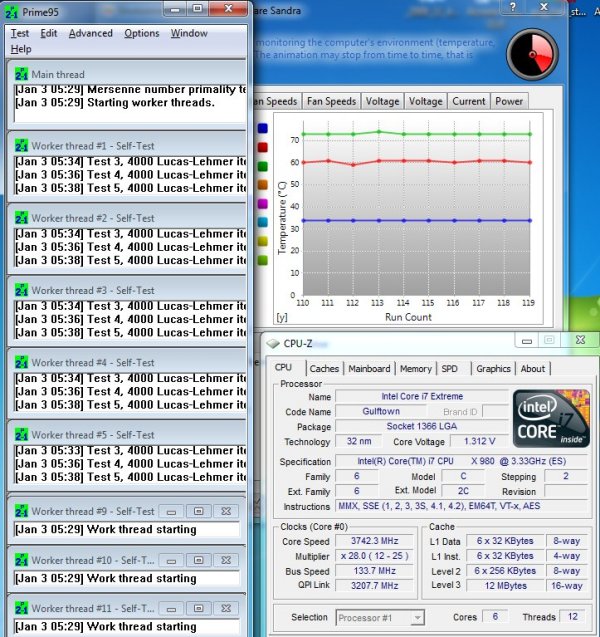Switch to the SPD tab in CPU-Z
Image resolution: width=600 pixels, height=637 pixels.
coord(449,368)
